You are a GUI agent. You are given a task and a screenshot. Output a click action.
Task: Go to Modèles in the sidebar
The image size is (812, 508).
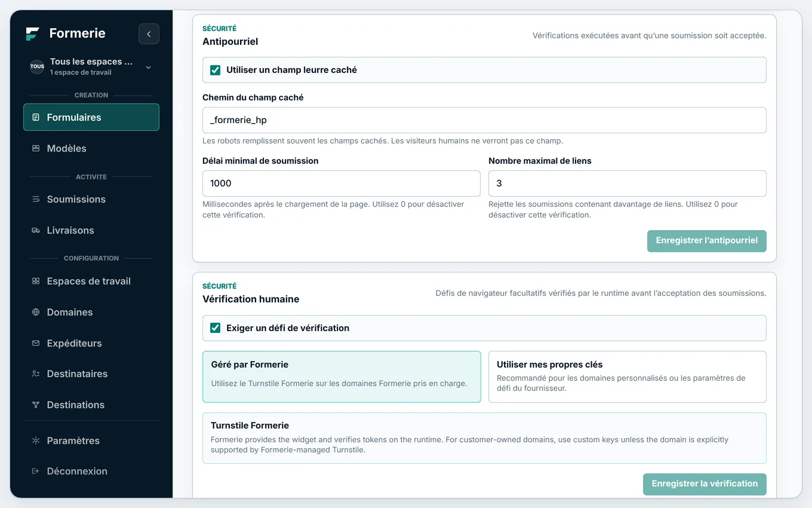[x=91, y=148]
